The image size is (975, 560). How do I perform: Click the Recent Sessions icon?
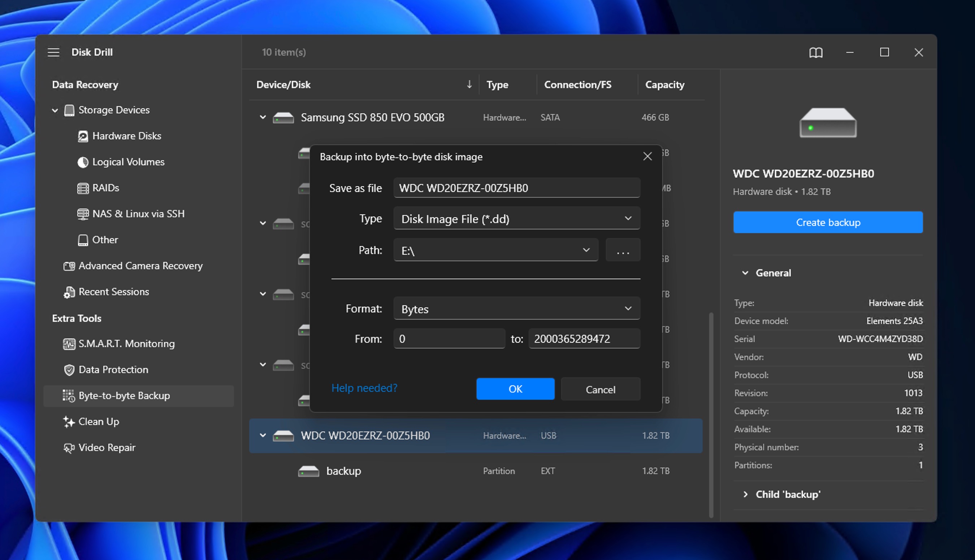tap(69, 292)
